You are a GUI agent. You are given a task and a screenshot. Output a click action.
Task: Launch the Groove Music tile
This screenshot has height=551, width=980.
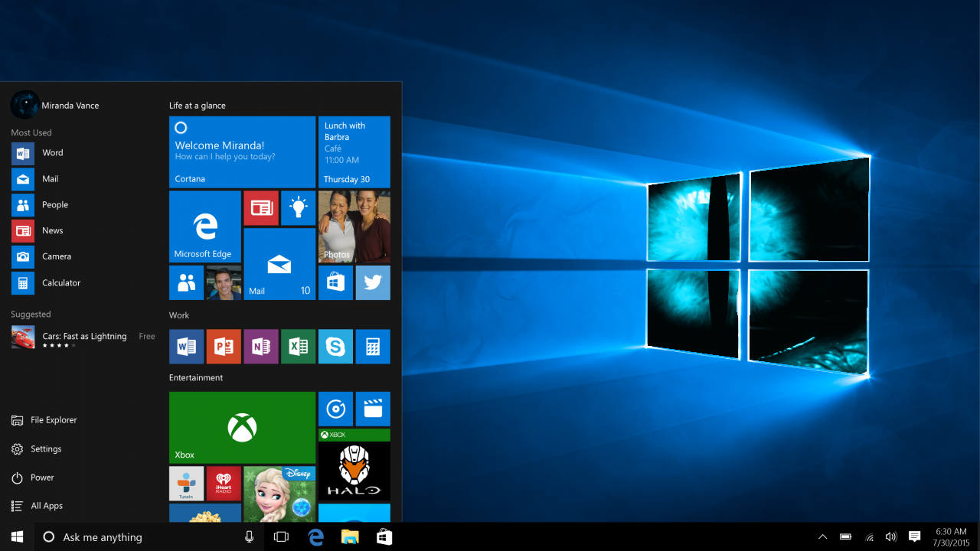click(335, 409)
